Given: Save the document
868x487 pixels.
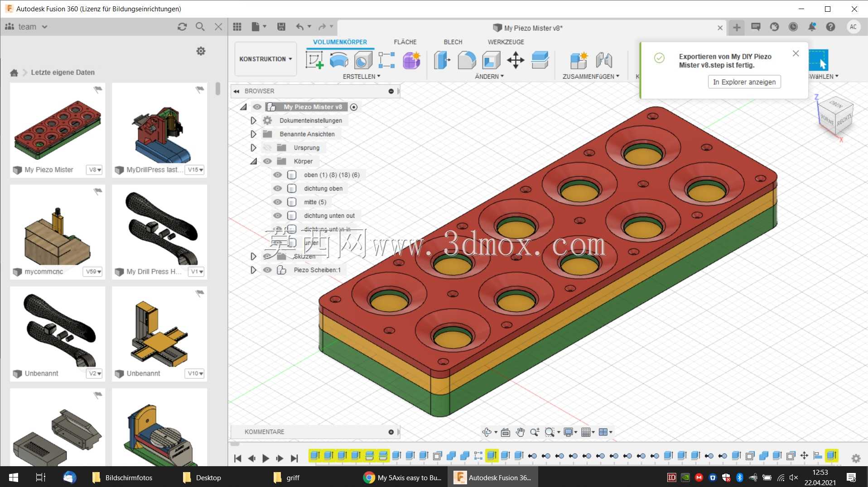Looking at the screenshot, I should tap(281, 27).
